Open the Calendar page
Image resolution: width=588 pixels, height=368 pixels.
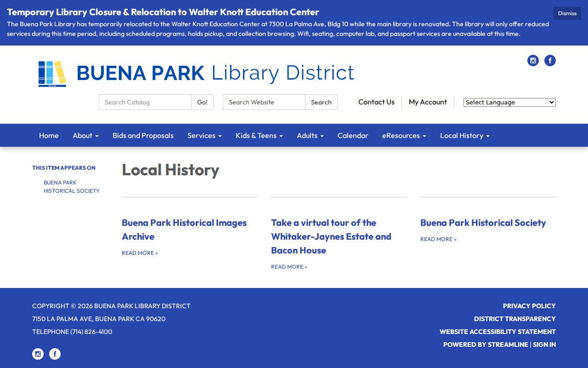[x=353, y=135]
